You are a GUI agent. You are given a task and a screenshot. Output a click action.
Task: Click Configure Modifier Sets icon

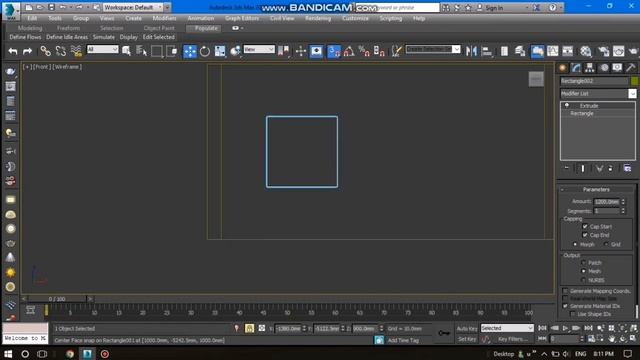[x=627, y=168]
